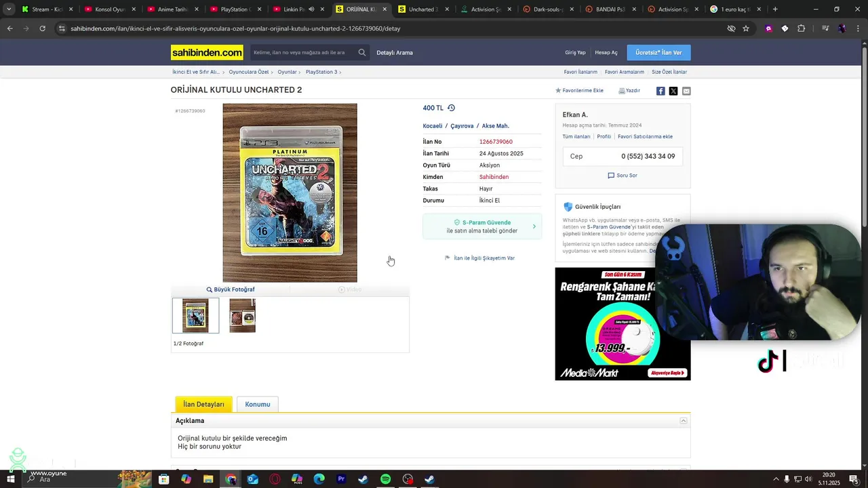Select the second photo thumbnail of the disc
The width and height of the screenshot is (868, 488).
(x=242, y=315)
